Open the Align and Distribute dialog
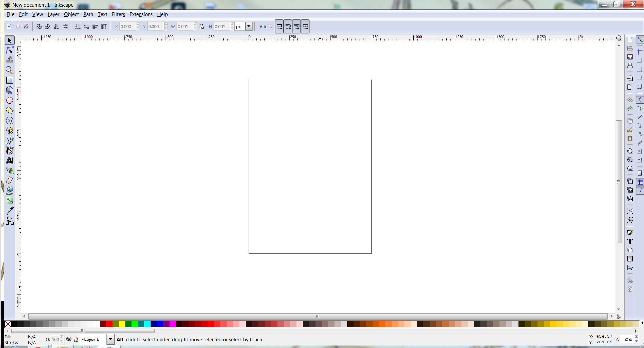The image size is (644, 348). [630, 267]
